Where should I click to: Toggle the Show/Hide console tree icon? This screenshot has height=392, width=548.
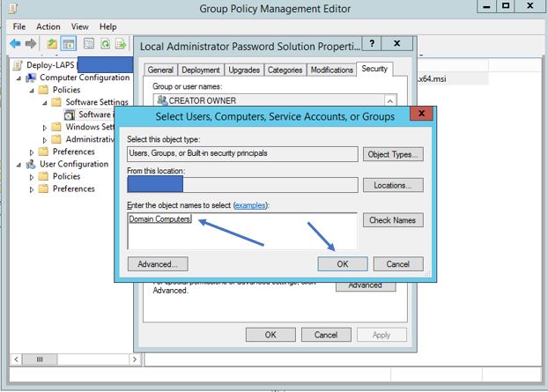(x=69, y=44)
